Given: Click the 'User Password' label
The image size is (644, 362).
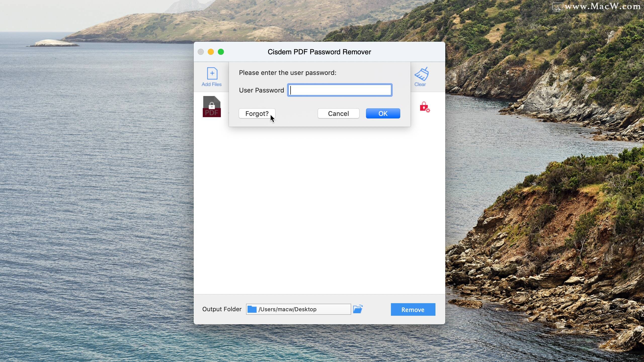Looking at the screenshot, I should (x=261, y=90).
